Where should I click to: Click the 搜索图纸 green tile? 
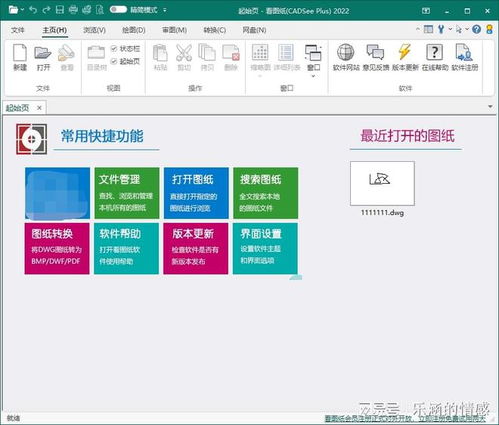[x=266, y=193]
